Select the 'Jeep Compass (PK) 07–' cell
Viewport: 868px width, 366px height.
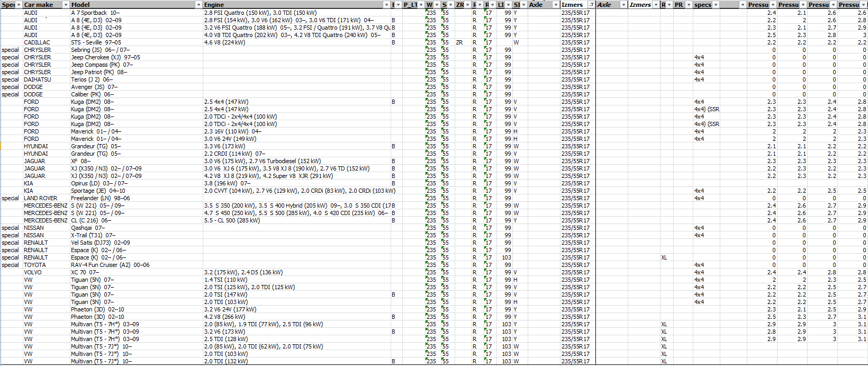coord(136,65)
